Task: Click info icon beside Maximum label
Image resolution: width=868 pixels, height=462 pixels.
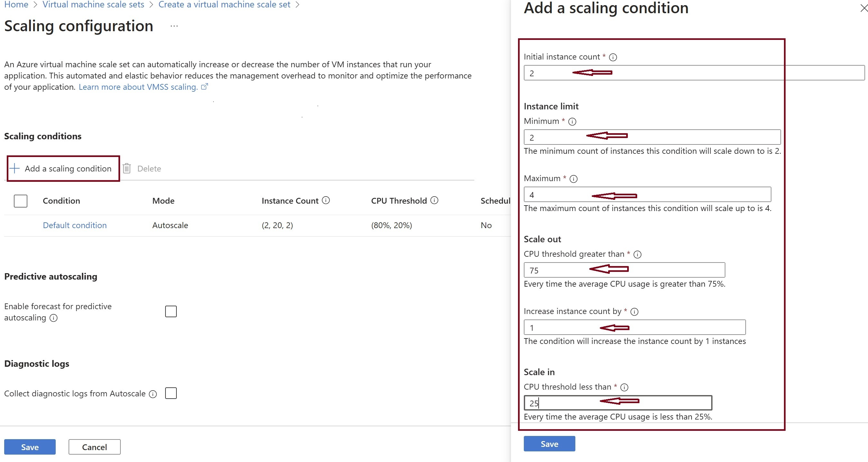Action: pos(573,179)
